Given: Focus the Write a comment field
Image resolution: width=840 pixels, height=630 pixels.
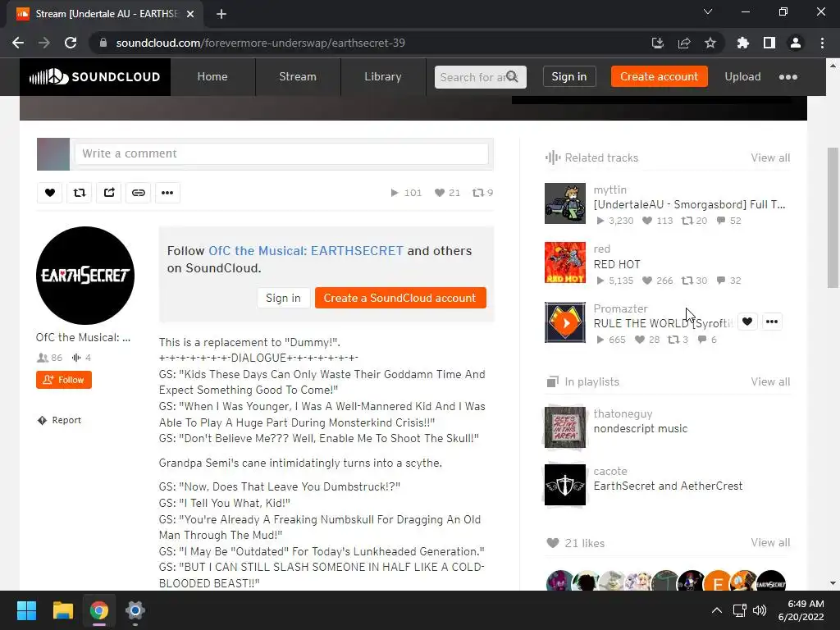Looking at the screenshot, I should click(282, 153).
